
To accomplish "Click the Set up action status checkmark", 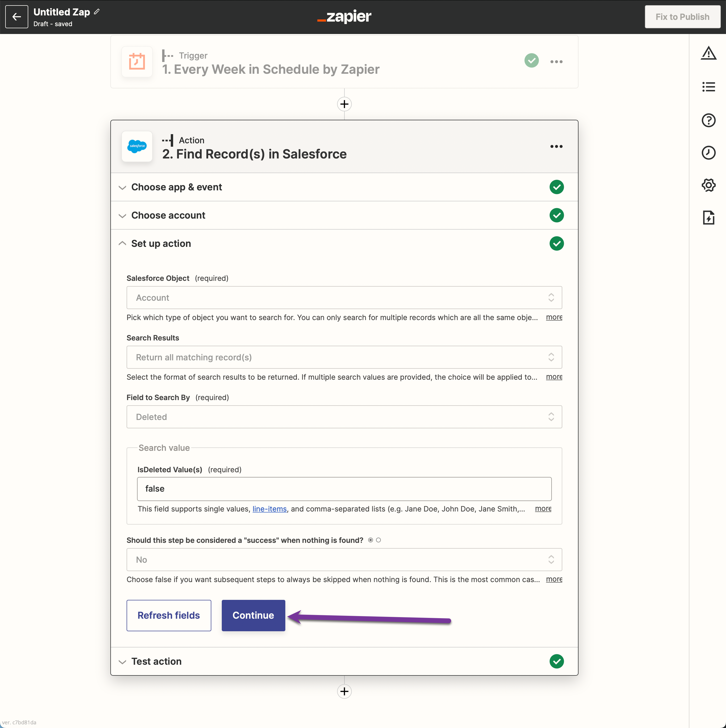I will (556, 243).
